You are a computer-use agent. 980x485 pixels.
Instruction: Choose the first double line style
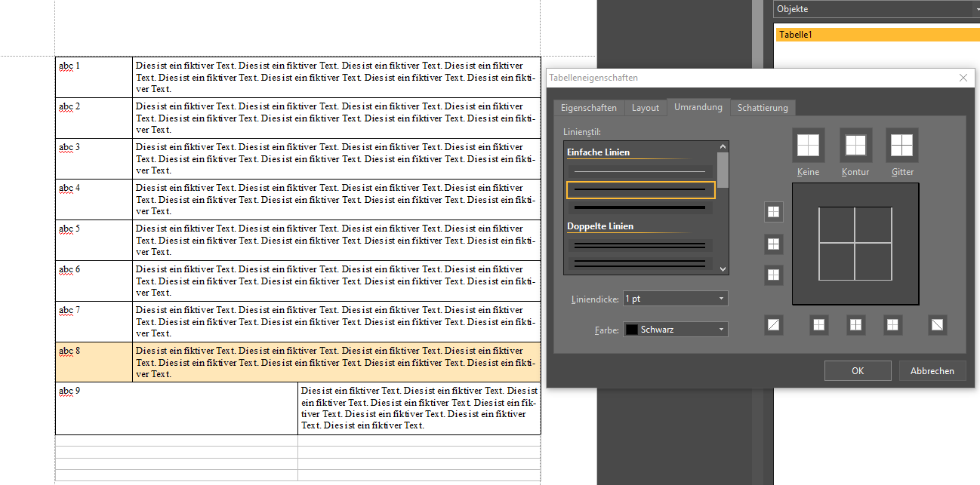pyautogui.click(x=639, y=246)
